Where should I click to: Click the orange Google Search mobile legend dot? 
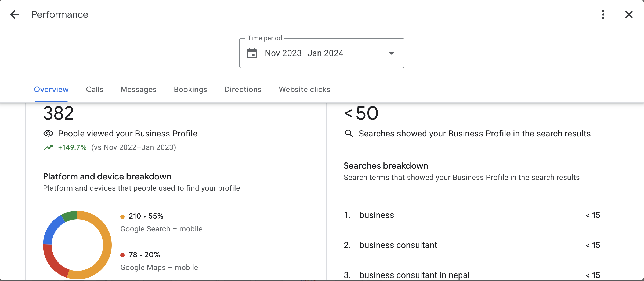point(122,217)
